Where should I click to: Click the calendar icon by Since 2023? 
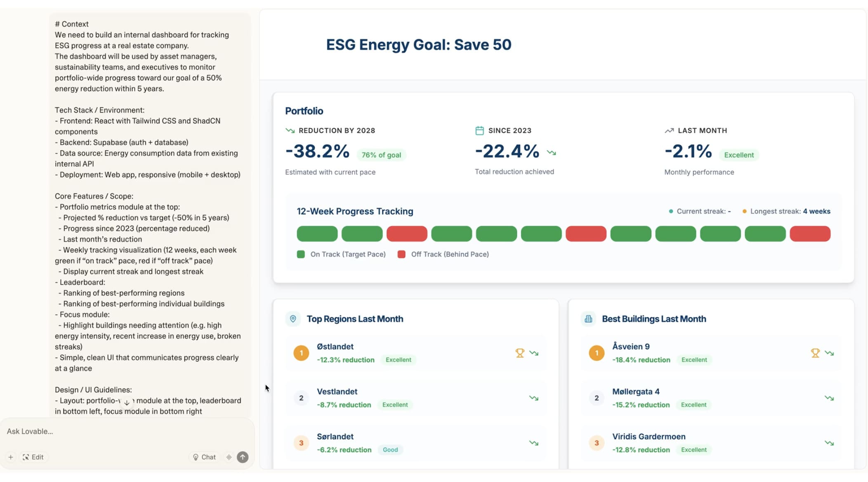click(x=479, y=130)
